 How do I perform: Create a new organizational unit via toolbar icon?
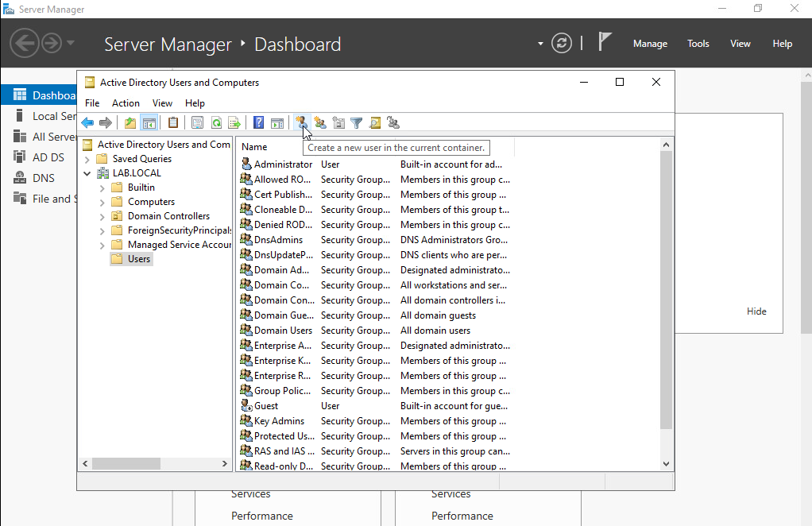pyautogui.click(x=338, y=122)
